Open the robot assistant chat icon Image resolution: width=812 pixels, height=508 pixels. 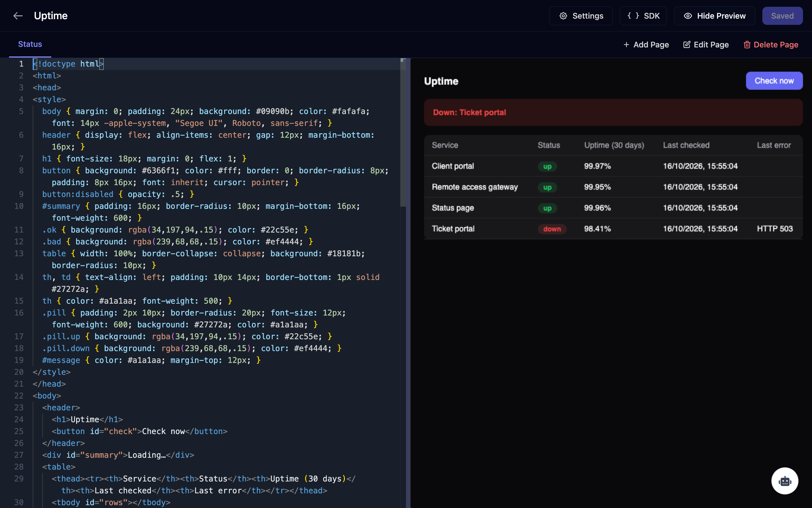click(784, 481)
